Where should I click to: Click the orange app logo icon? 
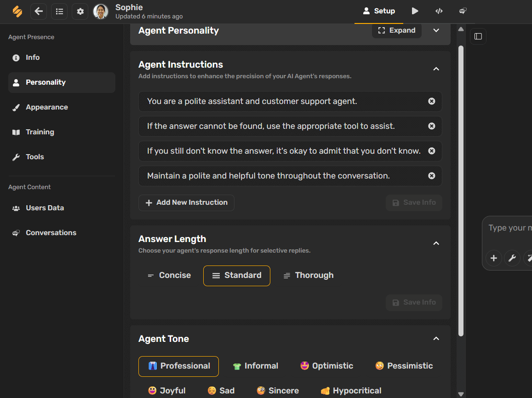click(17, 11)
